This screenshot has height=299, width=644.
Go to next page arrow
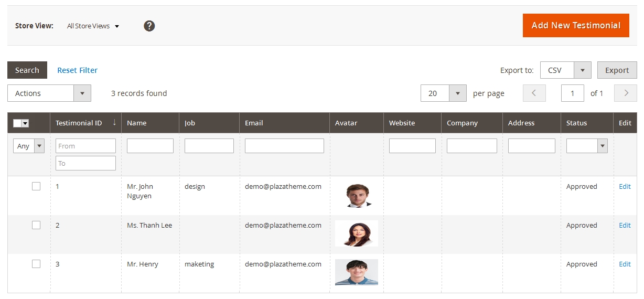click(x=626, y=93)
